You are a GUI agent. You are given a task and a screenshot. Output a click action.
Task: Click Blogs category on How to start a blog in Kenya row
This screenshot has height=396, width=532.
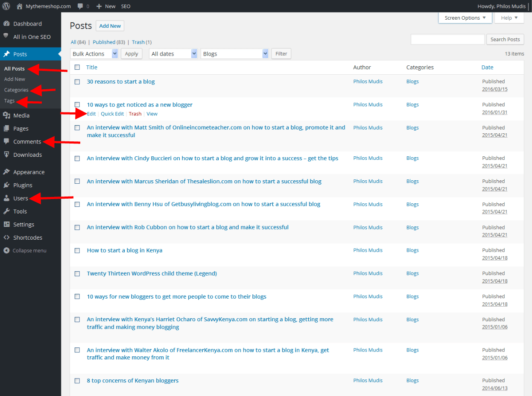coord(412,250)
